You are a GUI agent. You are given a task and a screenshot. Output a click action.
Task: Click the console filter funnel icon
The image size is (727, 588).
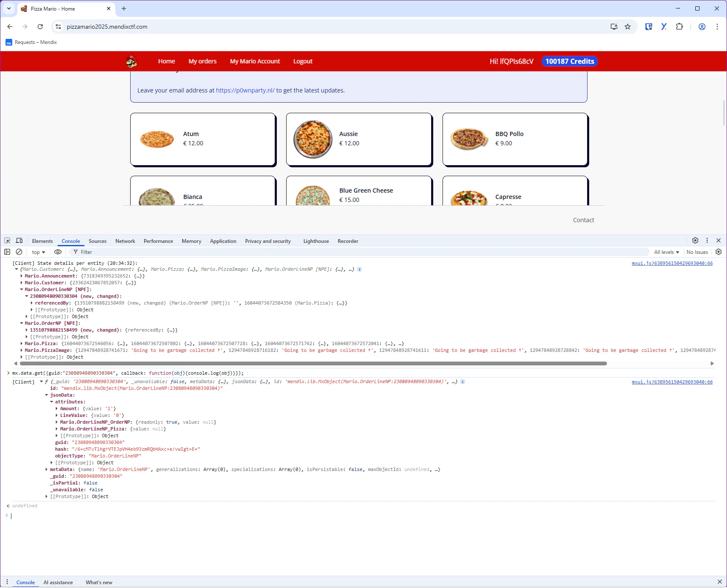75,252
